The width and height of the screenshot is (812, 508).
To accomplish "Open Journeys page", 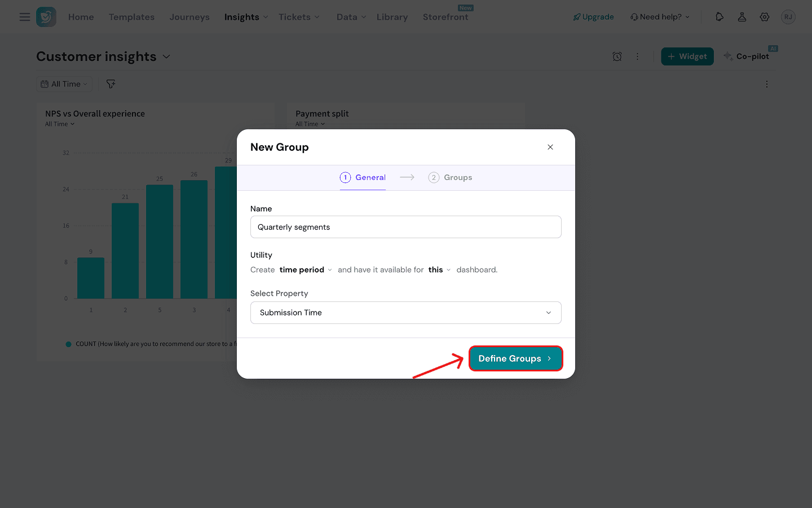I will pyautogui.click(x=189, y=17).
